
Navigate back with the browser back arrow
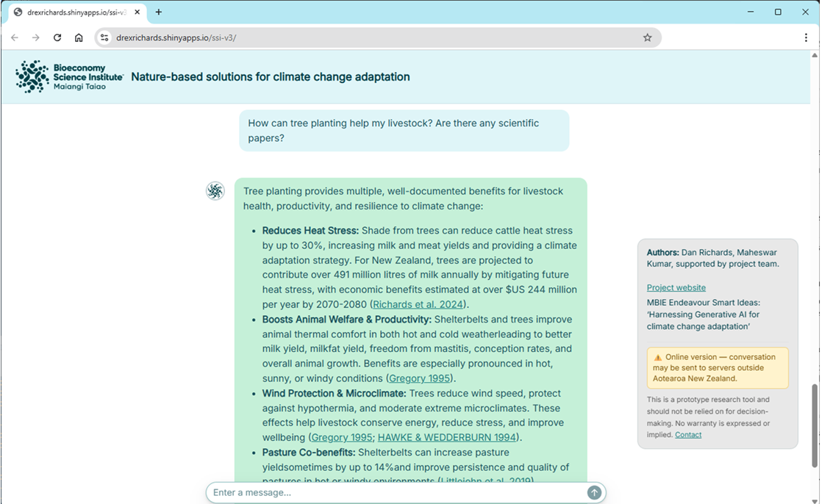[x=15, y=37]
